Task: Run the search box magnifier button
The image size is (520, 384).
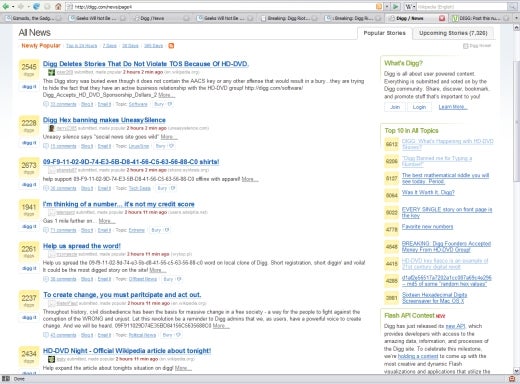Action: [x=512, y=6]
